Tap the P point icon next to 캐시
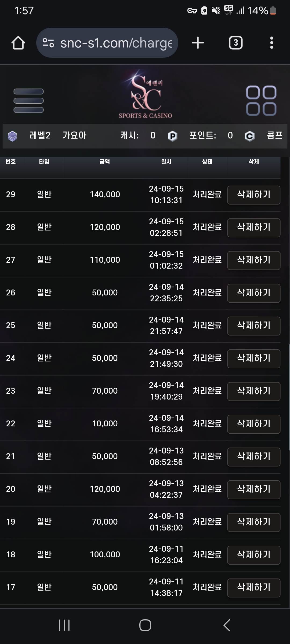 [x=172, y=136]
